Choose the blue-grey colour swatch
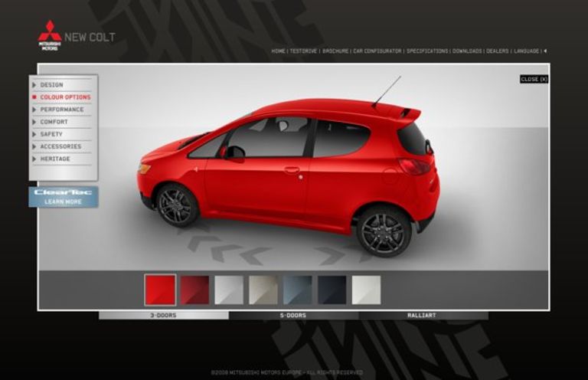 [x=297, y=290]
